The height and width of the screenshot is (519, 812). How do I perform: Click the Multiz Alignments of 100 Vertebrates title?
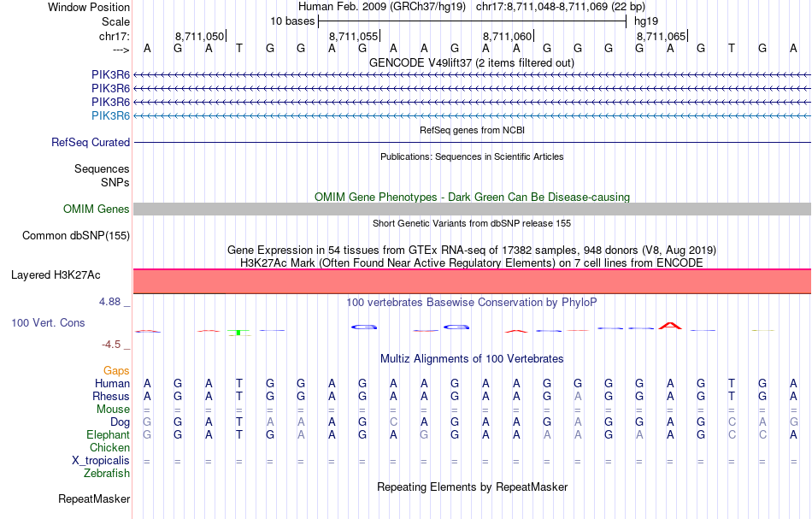pos(472,358)
